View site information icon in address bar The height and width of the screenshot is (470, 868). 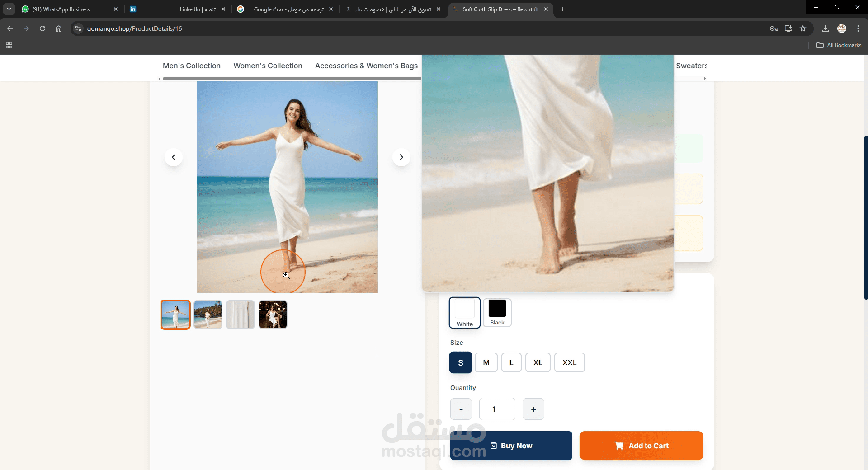[x=78, y=28]
